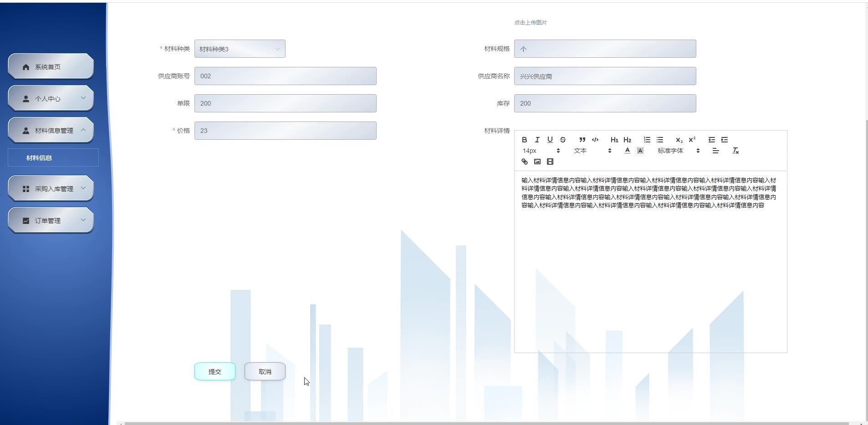Clear text formatting in the editor
The height and width of the screenshot is (425, 868).
[x=735, y=151]
